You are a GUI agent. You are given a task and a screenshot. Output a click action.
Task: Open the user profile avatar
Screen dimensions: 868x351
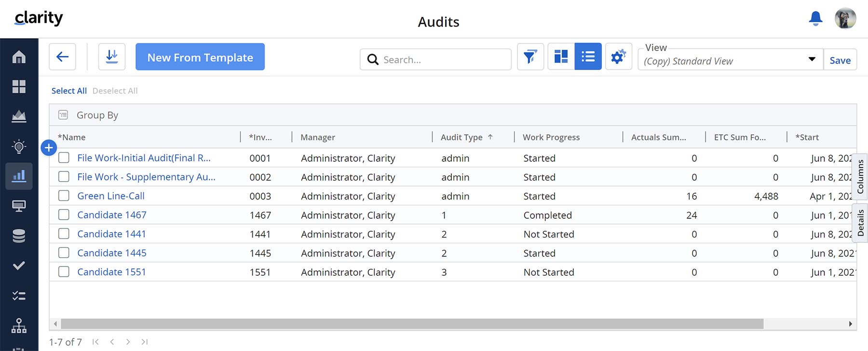[845, 18]
